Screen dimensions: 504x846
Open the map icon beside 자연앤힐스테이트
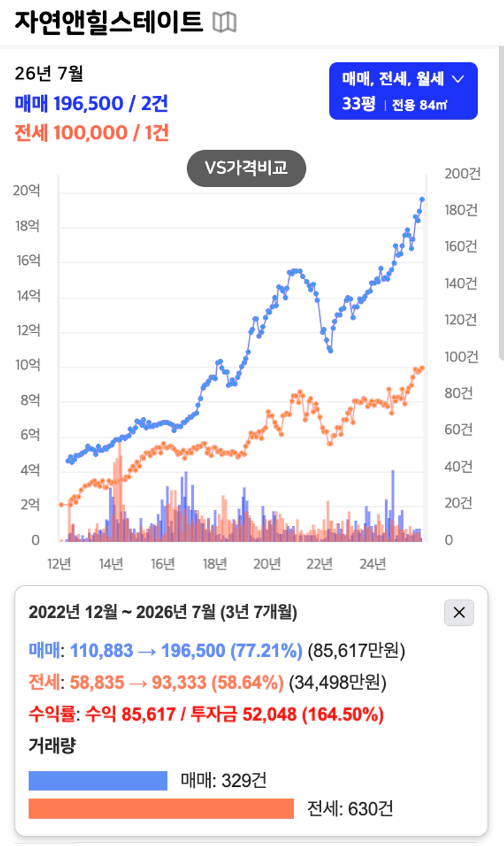click(x=224, y=23)
